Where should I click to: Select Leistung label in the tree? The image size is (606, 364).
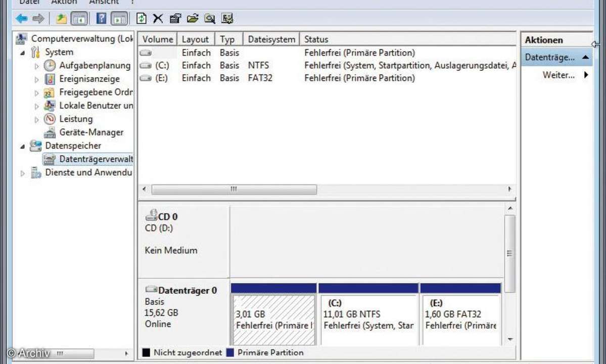click(x=76, y=119)
